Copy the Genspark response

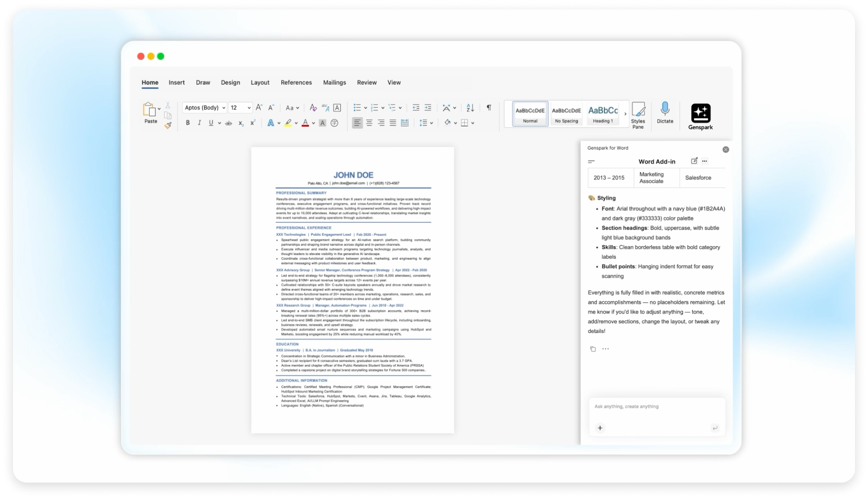coord(593,349)
